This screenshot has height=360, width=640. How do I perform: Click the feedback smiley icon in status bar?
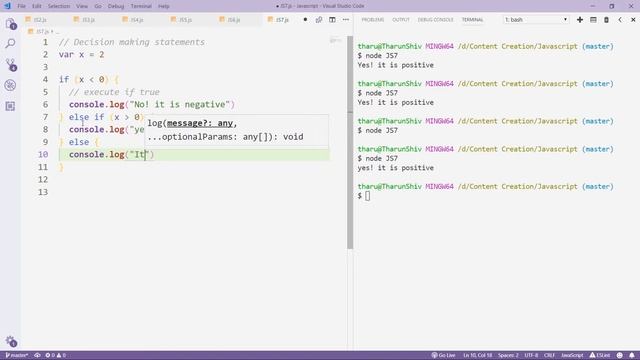click(620, 355)
